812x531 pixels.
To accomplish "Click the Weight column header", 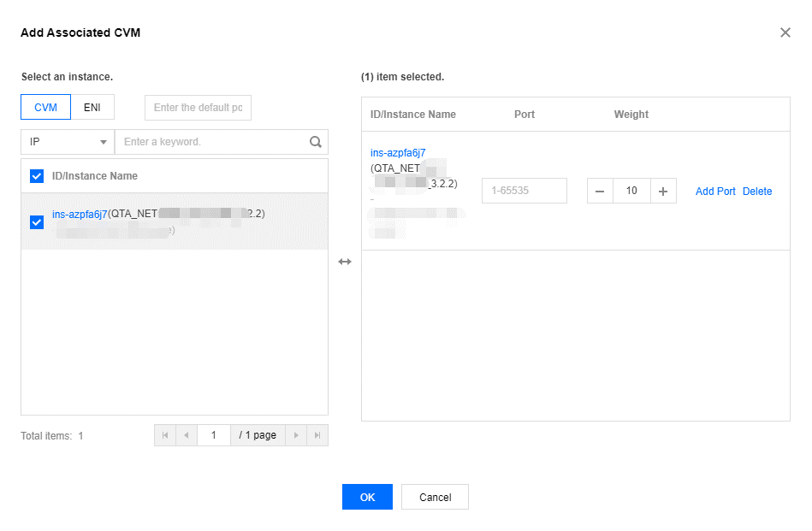I will (x=631, y=115).
